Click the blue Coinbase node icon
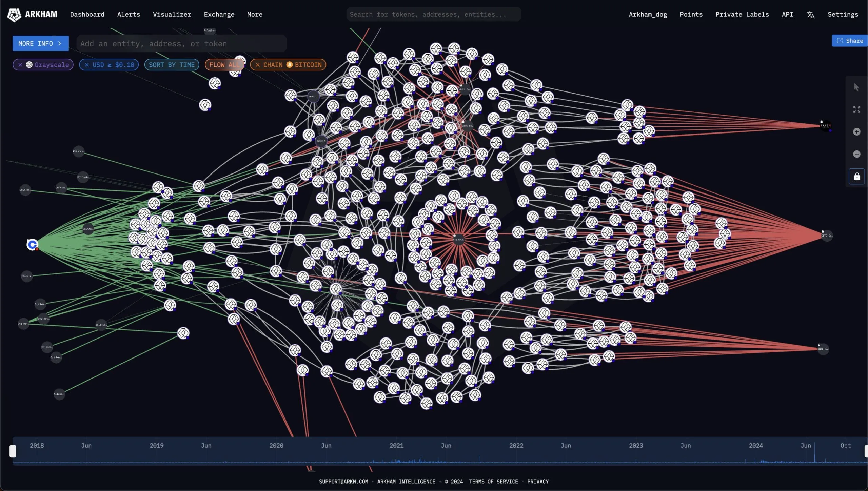 [32, 244]
